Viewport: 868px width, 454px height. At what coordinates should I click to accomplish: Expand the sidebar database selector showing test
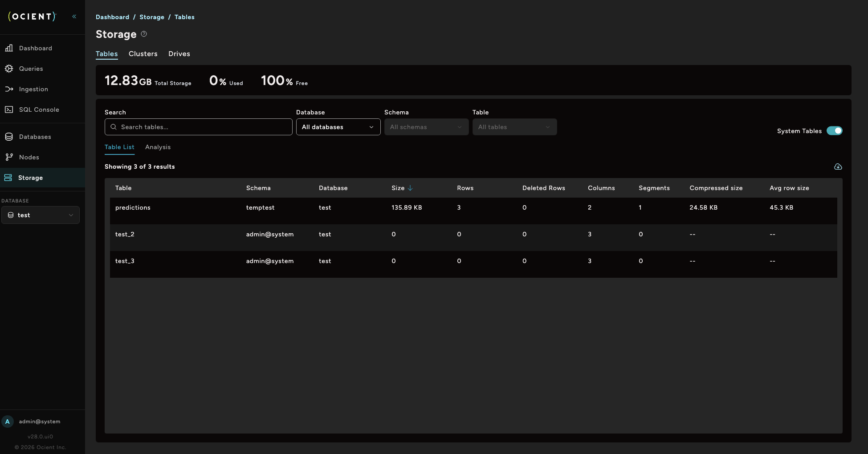click(x=41, y=215)
